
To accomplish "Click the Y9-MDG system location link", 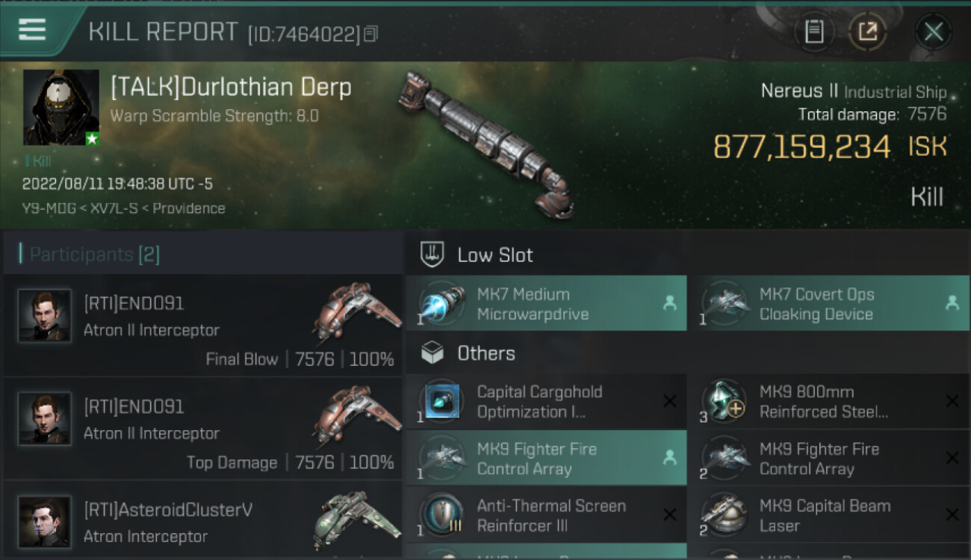I will click(x=49, y=208).
